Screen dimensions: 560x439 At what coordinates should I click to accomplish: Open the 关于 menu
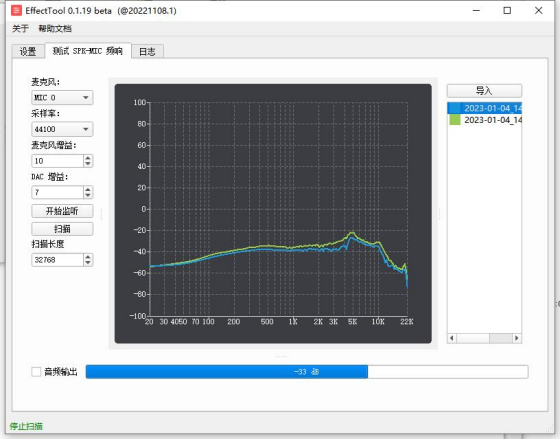click(20, 29)
